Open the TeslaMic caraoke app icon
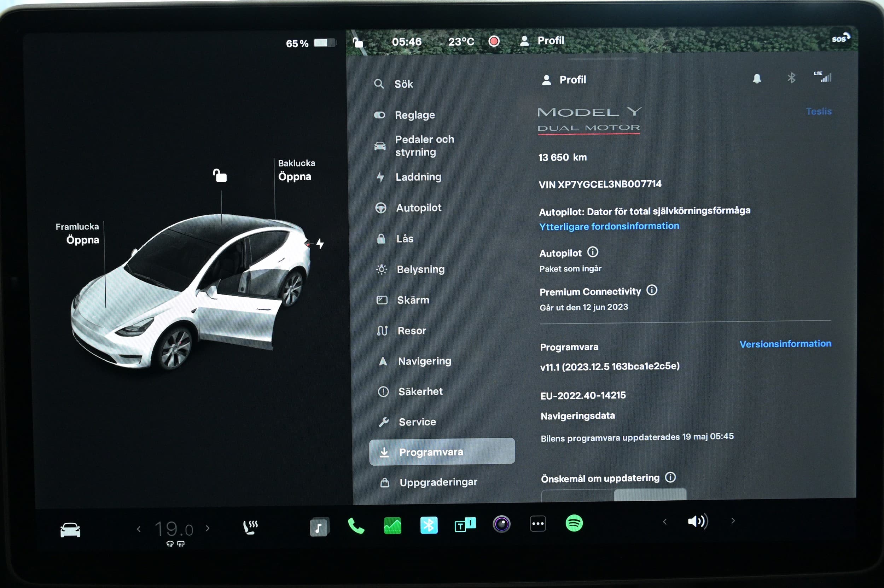Image resolution: width=884 pixels, height=588 pixels. pyautogui.click(x=465, y=524)
